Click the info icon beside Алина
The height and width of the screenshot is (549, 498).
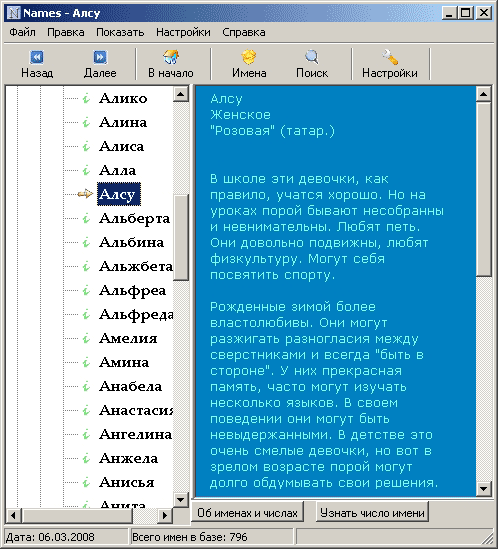[x=86, y=123]
